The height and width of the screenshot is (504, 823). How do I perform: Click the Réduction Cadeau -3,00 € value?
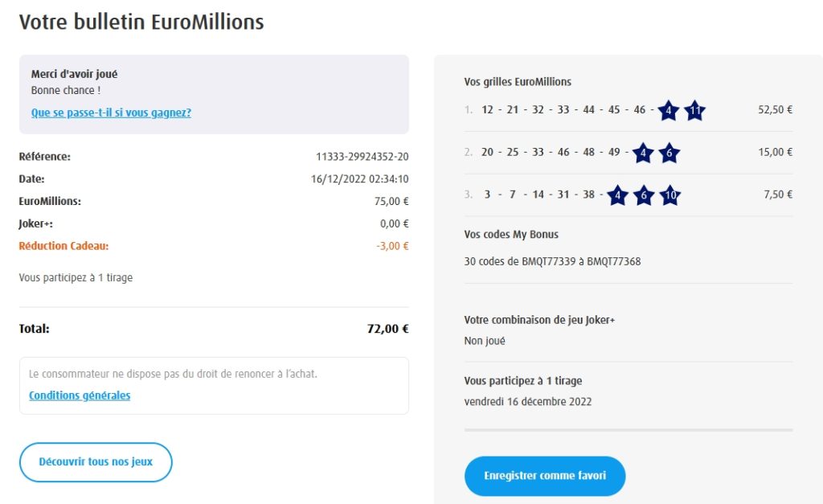tap(392, 246)
